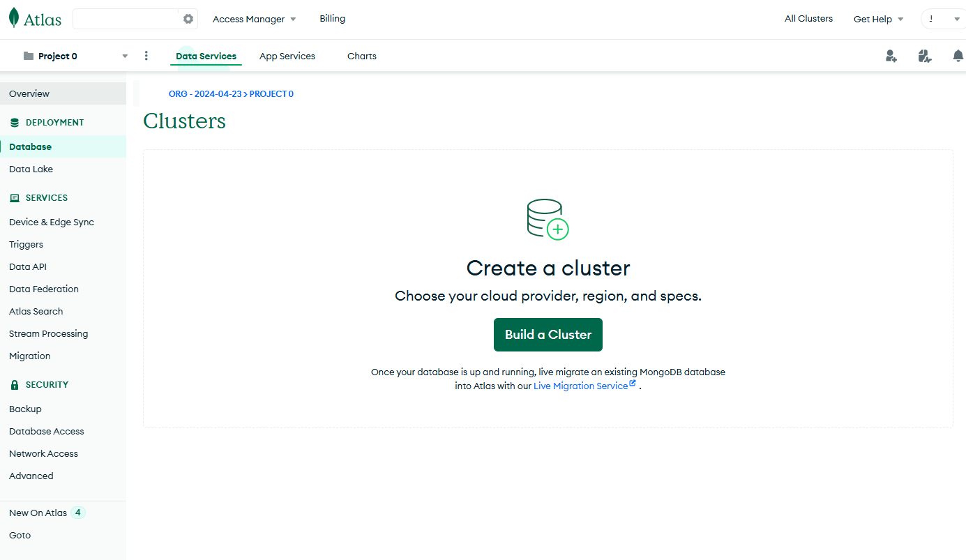
Task: Click the Clusters page heading
Action: (x=185, y=121)
